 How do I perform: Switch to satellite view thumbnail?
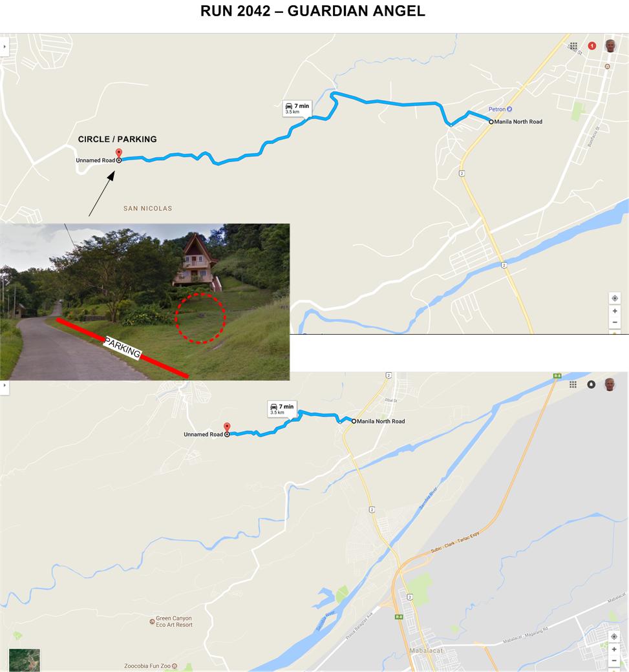pyautogui.click(x=25, y=660)
